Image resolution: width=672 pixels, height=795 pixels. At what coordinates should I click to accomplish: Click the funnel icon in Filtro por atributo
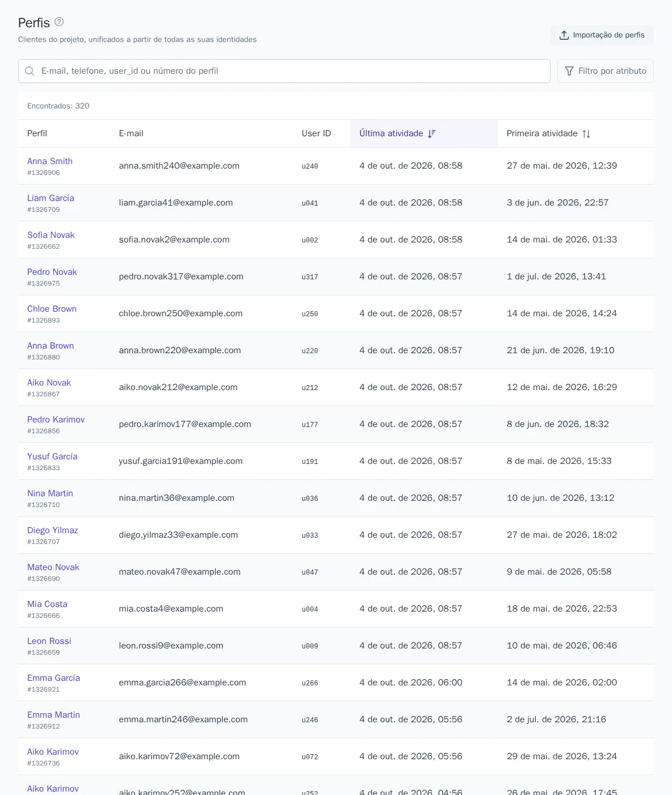pyautogui.click(x=569, y=71)
